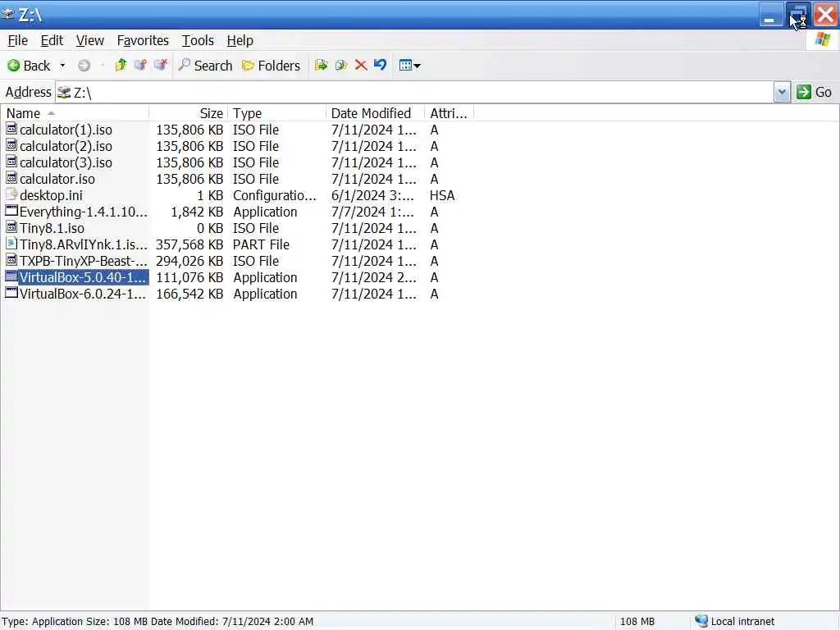Click the 294,026 KB size cell
Image resolution: width=840 pixels, height=630 pixels.
189,262
